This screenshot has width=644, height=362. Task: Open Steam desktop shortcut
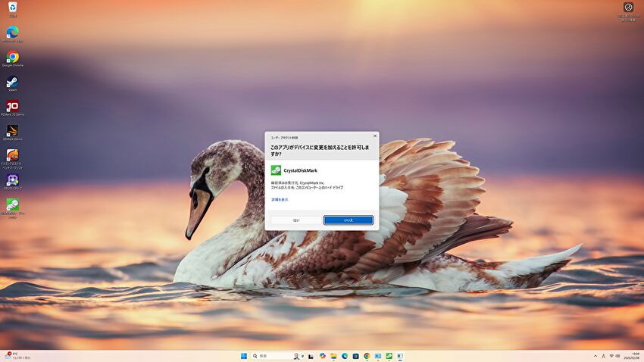pos(13,82)
